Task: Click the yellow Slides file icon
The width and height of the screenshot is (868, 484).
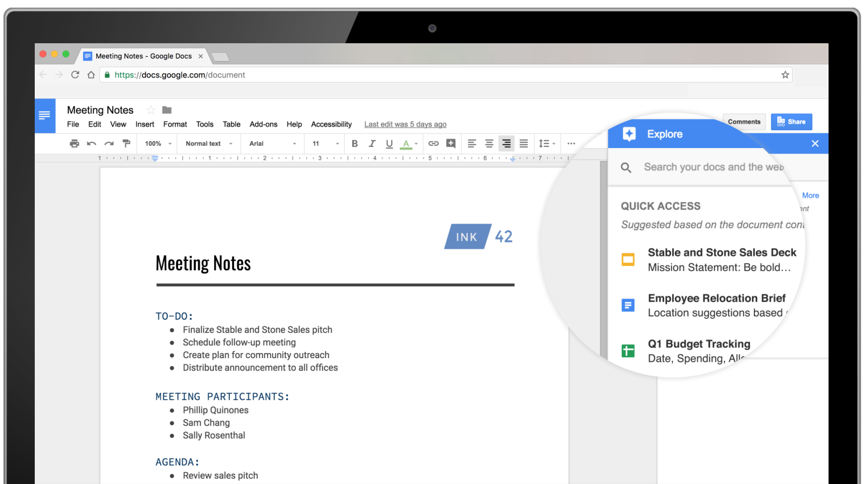Action: click(x=628, y=259)
